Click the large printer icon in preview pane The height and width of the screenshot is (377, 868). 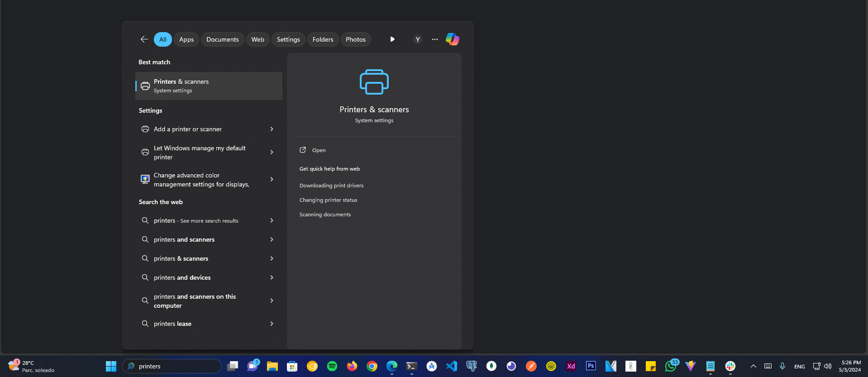tap(374, 82)
